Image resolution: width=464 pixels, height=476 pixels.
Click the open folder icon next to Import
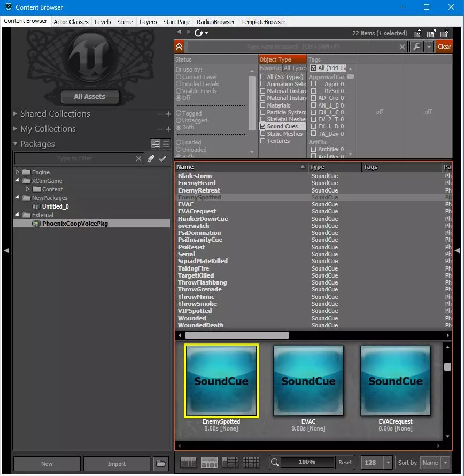click(160, 464)
